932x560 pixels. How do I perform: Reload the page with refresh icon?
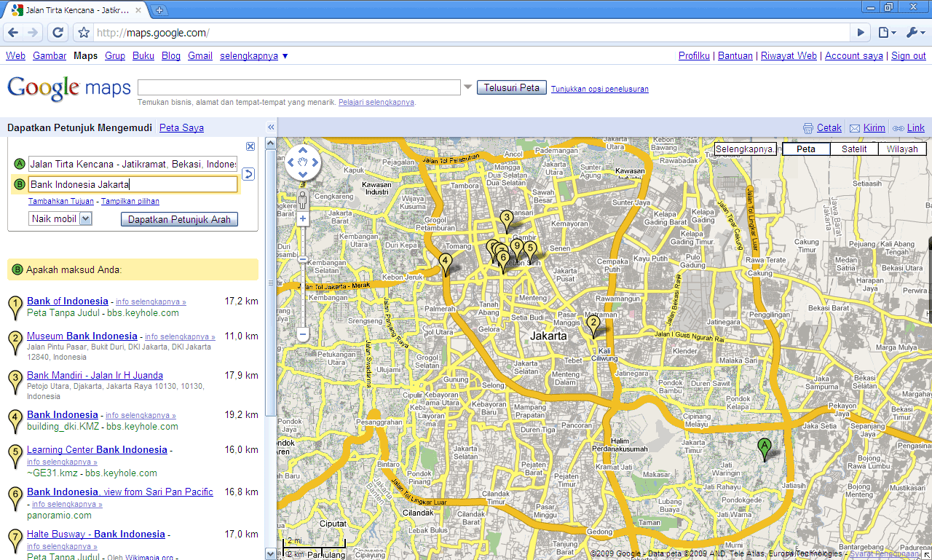pos(58,33)
